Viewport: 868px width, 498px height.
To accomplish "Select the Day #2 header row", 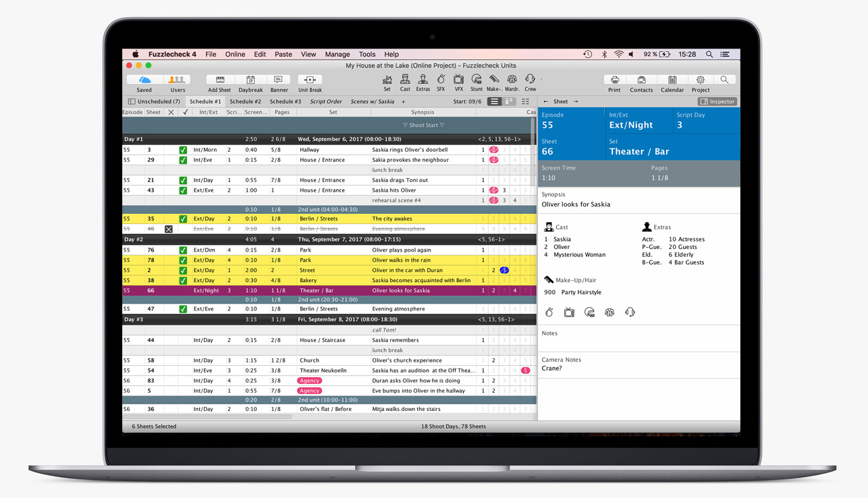I will click(329, 240).
